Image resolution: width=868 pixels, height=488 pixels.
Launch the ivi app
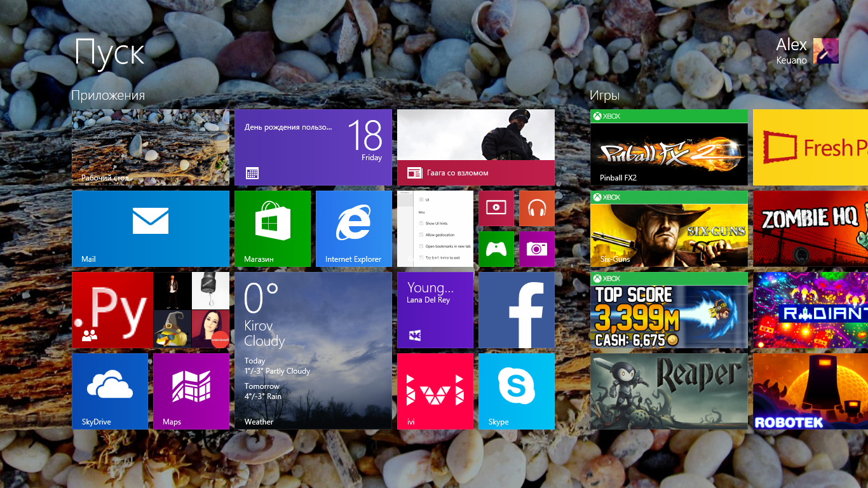point(435,391)
